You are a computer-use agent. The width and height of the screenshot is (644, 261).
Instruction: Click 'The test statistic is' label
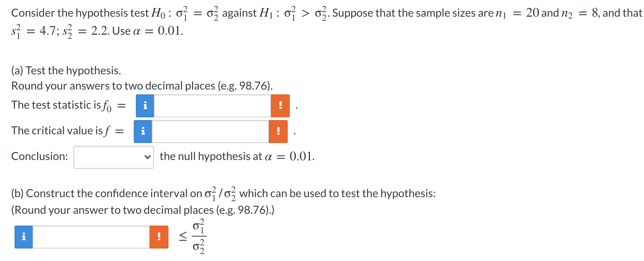pyautogui.click(x=56, y=105)
